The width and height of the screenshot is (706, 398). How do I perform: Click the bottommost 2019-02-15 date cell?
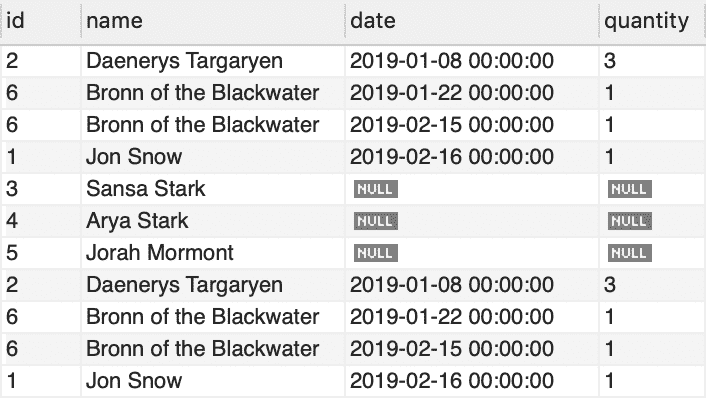[x=472, y=348]
